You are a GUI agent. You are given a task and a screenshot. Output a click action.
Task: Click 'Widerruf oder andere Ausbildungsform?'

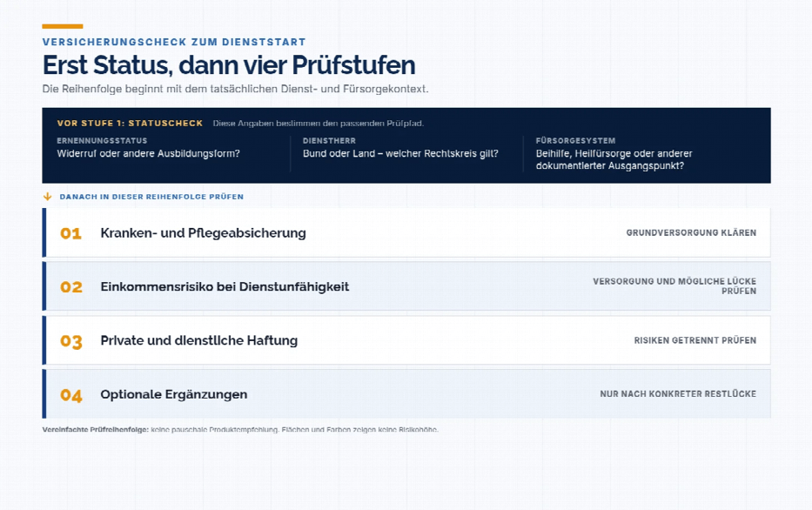click(x=148, y=153)
